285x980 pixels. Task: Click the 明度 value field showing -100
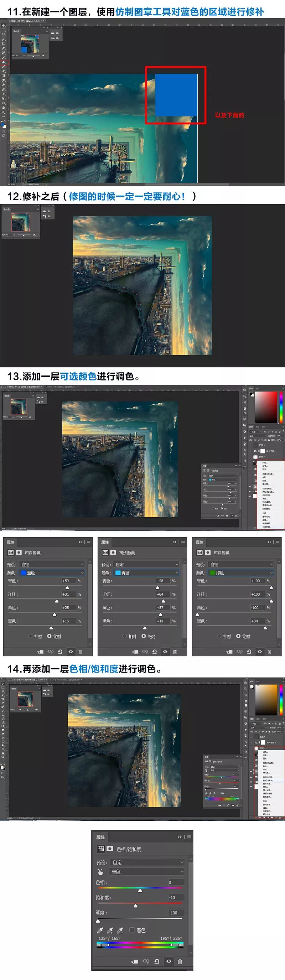[176, 913]
